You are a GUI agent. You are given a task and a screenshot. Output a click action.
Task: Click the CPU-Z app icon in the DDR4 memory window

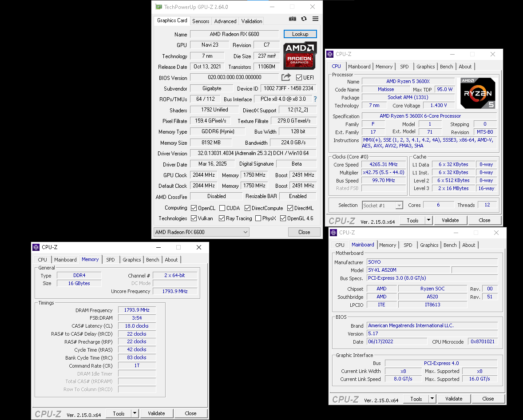click(x=36, y=247)
